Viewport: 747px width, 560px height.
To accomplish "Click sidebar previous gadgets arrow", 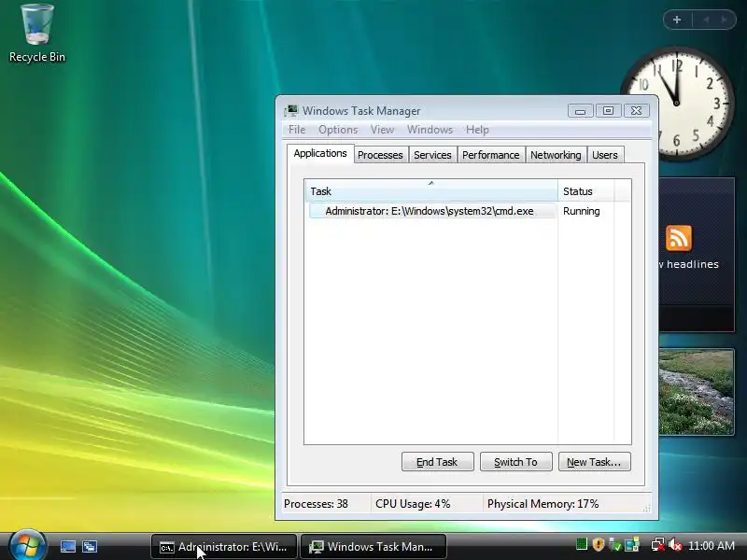I will click(x=707, y=20).
